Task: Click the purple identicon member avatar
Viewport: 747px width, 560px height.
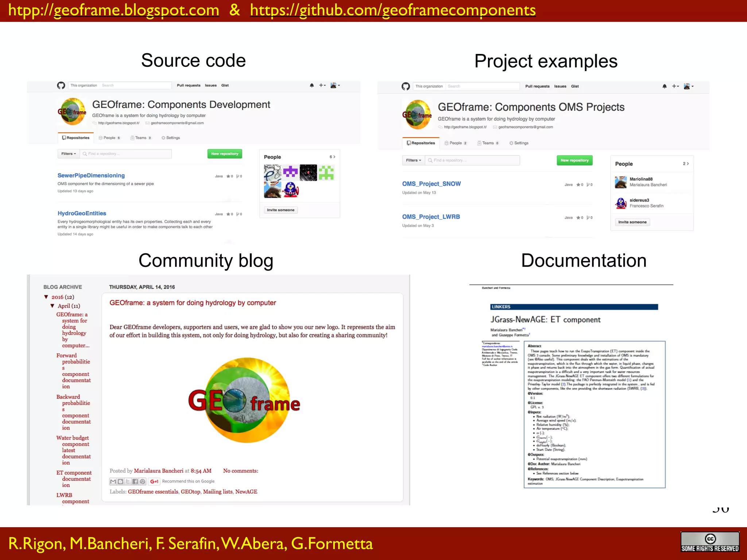Action: pos(290,172)
